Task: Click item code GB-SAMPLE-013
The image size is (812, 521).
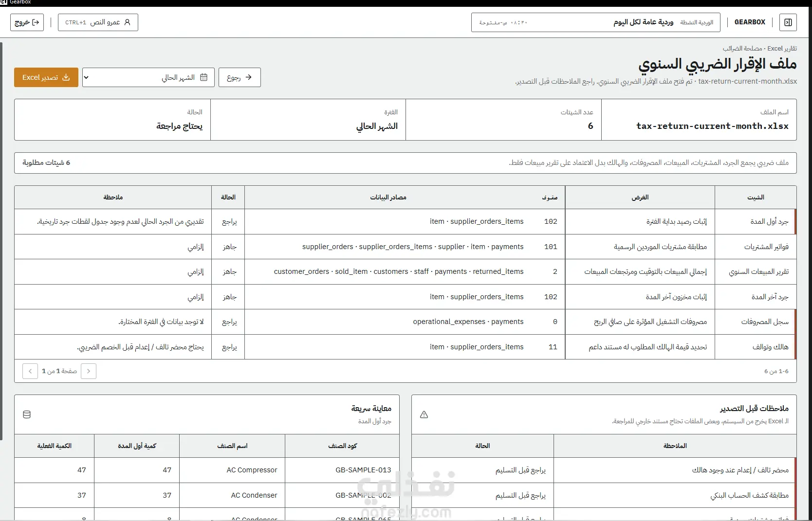Action: click(x=363, y=470)
